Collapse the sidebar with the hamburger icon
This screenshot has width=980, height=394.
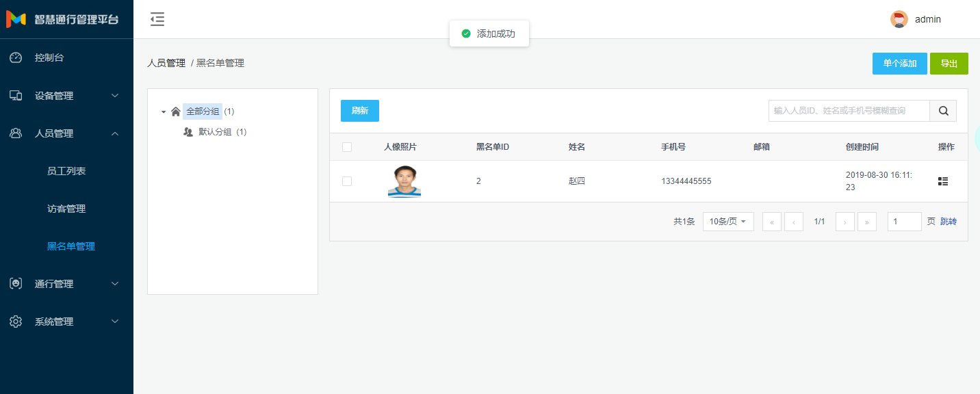coord(157,20)
